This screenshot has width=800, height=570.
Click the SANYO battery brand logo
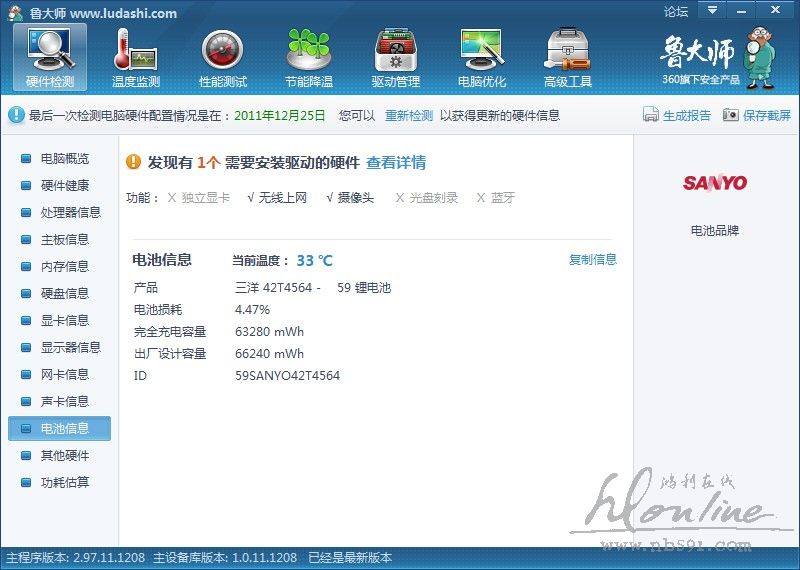coord(715,182)
